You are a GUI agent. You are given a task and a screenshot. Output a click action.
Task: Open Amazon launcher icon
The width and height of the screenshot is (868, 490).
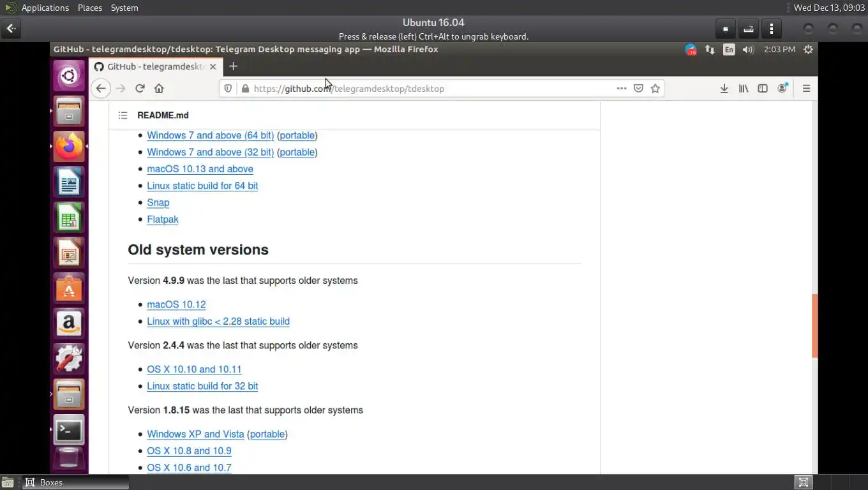[x=69, y=323]
